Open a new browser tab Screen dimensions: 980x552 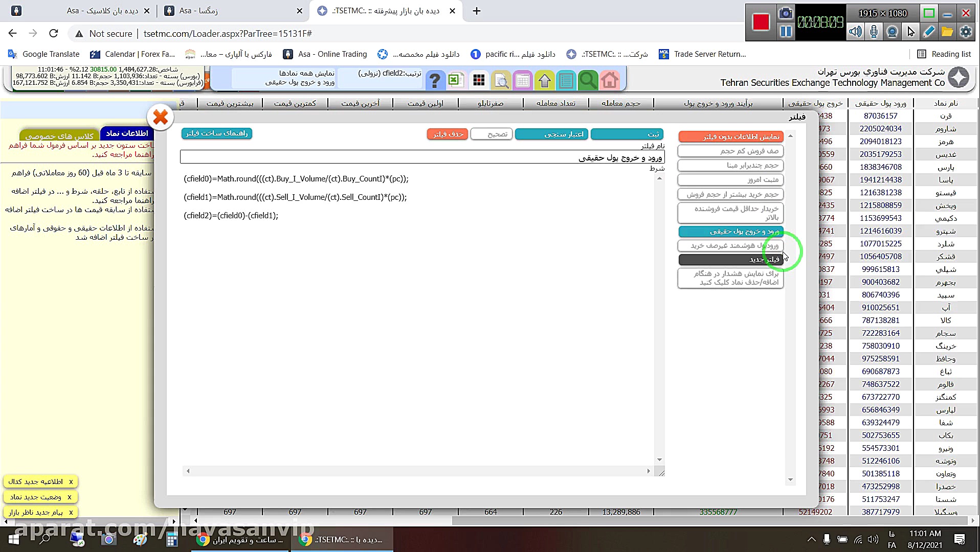[x=477, y=11]
